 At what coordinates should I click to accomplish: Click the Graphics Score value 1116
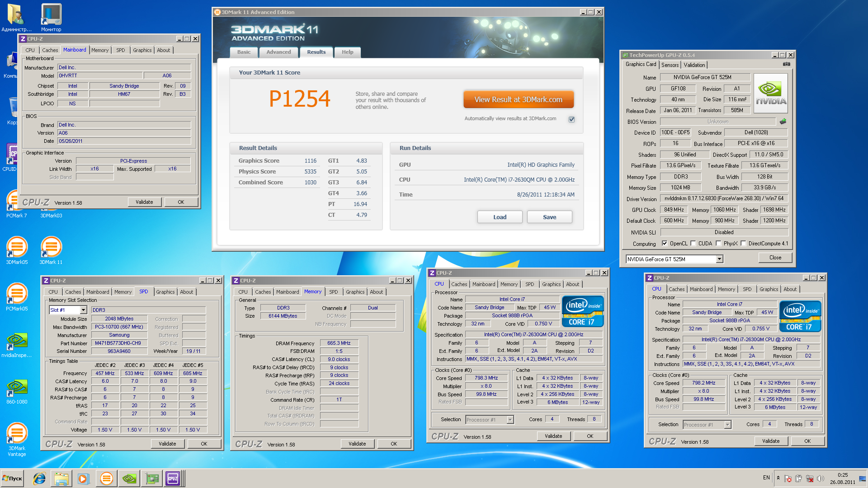tap(311, 160)
